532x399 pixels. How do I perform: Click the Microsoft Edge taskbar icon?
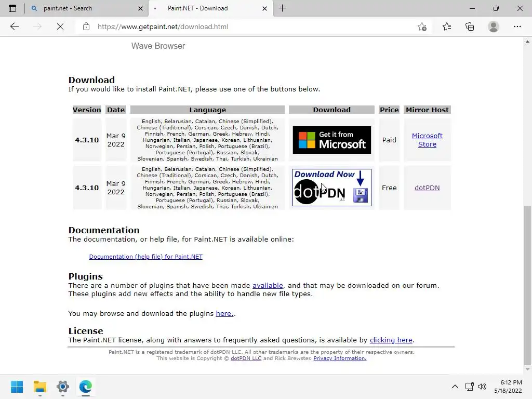[x=86, y=387]
